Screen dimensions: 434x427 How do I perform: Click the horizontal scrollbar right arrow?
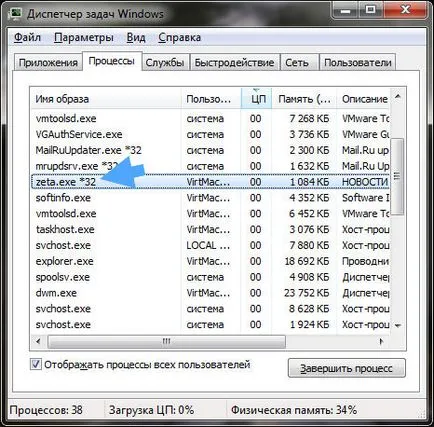tap(381, 341)
